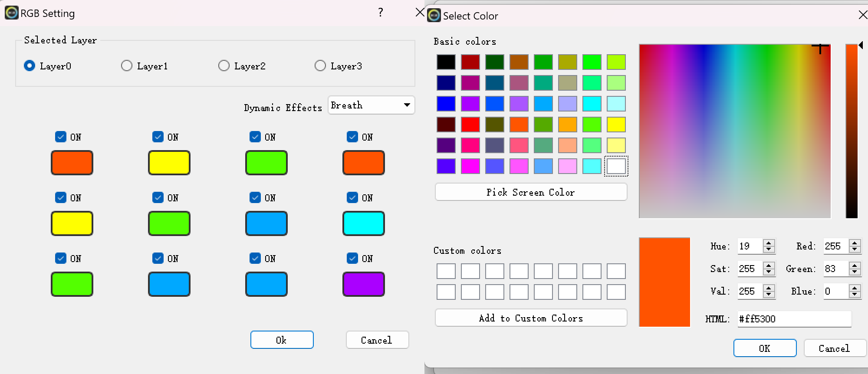This screenshot has width=868, height=374.
Task: Click the Hue value field
Action: (750, 246)
